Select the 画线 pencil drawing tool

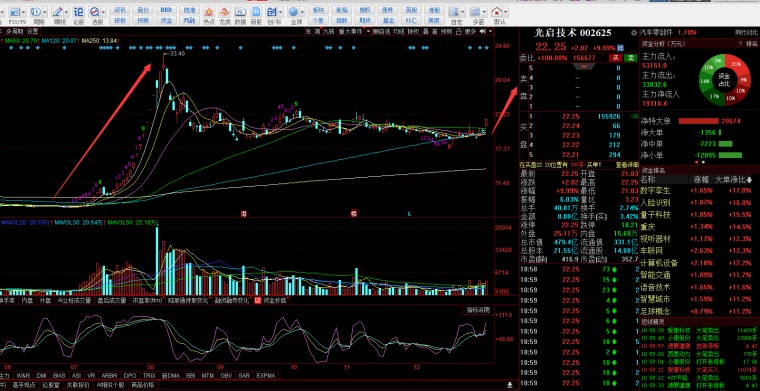[x=57, y=12]
